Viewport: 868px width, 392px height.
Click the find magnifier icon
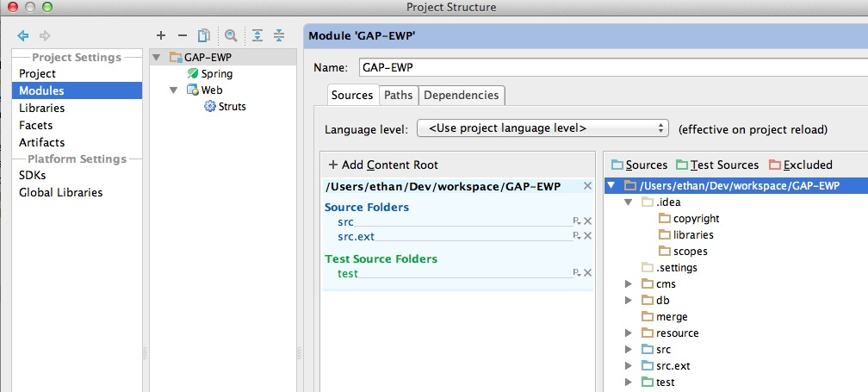coord(231,36)
